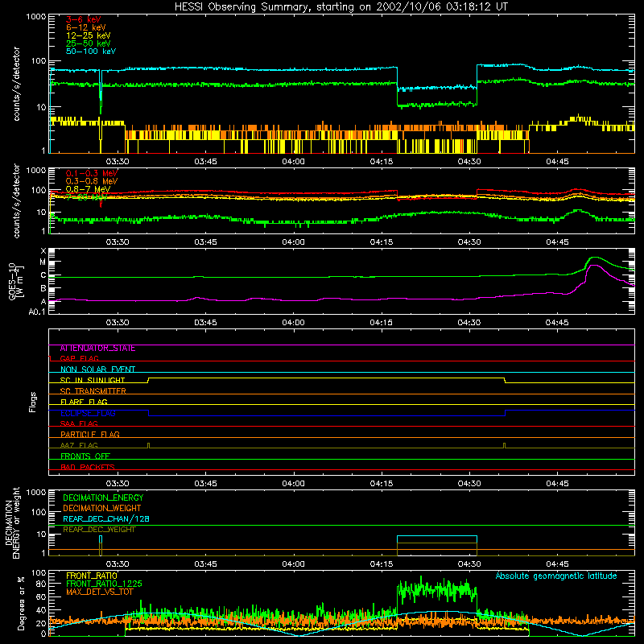Click the 'NON_SOLAR_EVENT' flag label
The image size is (644, 644).
[x=97, y=369]
